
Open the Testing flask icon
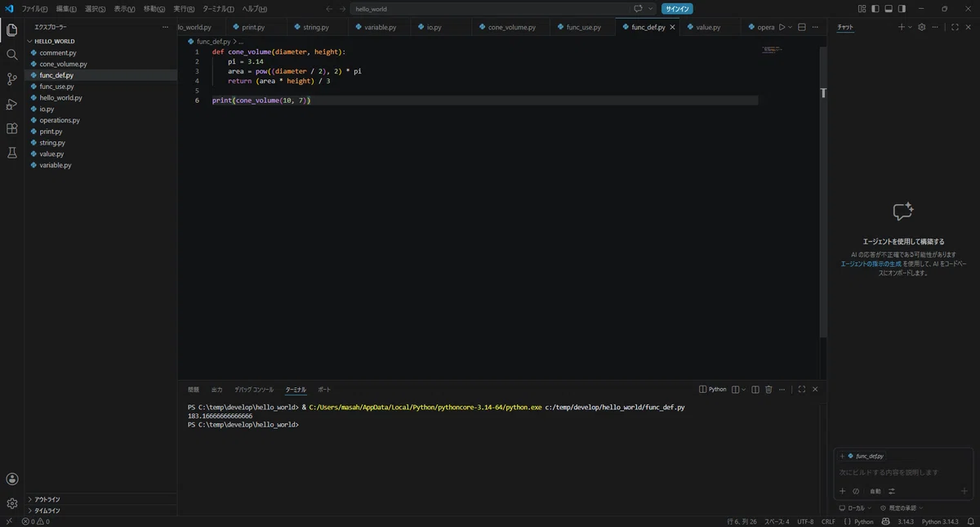[x=11, y=153]
